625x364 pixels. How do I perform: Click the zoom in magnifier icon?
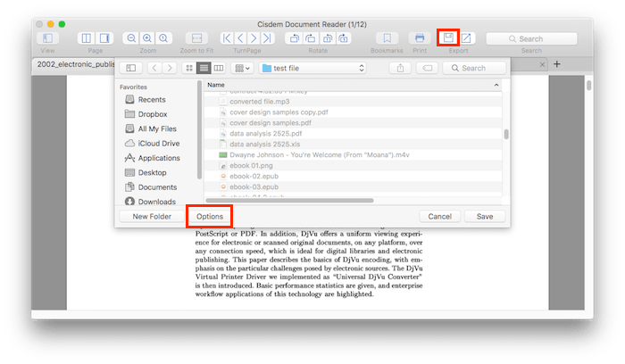point(147,38)
